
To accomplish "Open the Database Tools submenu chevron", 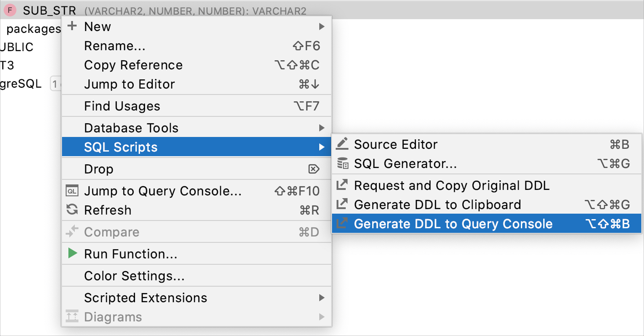I will coord(322,127).
